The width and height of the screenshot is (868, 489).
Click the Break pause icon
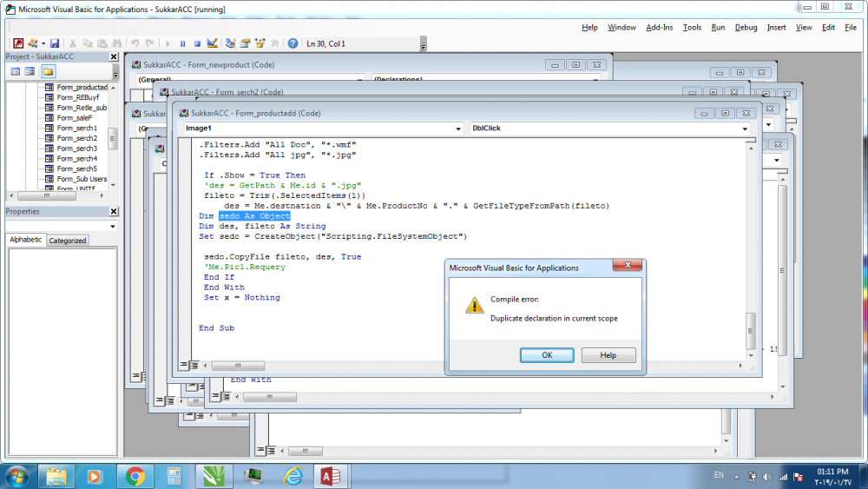point(182,43)
